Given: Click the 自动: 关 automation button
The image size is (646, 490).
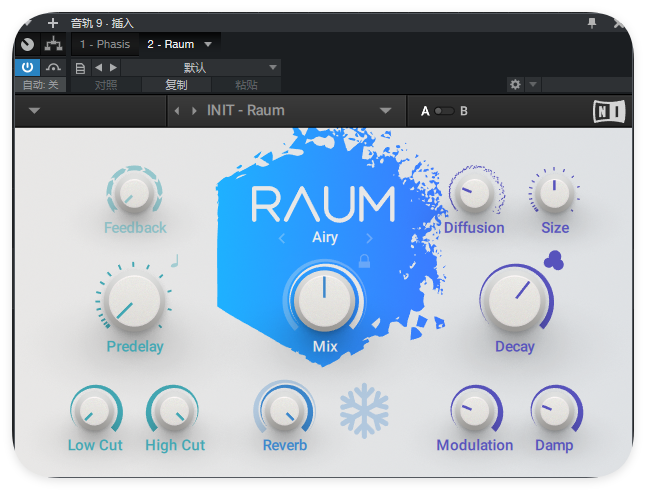Looking at the screenshot, I should click(40, 85).
